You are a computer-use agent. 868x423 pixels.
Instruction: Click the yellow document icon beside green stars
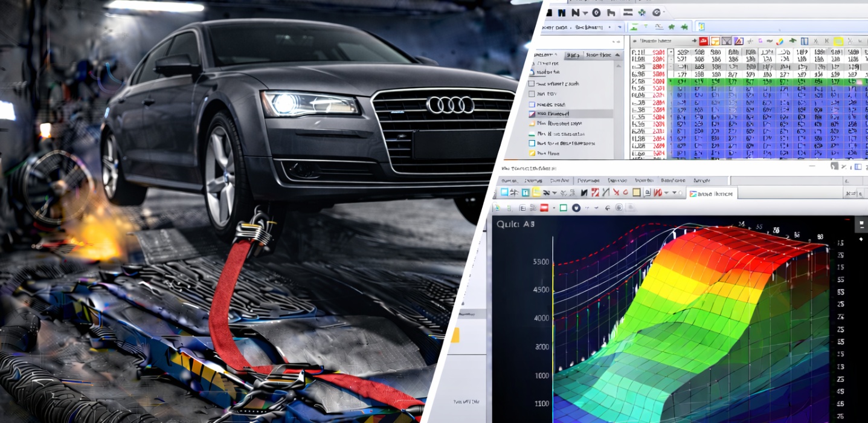click(x=701, y=27)
